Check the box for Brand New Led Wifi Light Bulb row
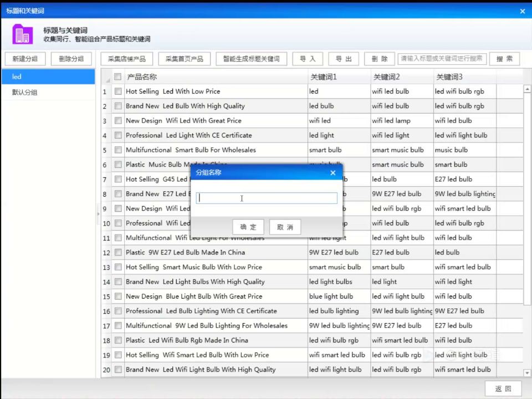Screen dimensions: 532x399 pyautogui.click(x=118, y=369)
